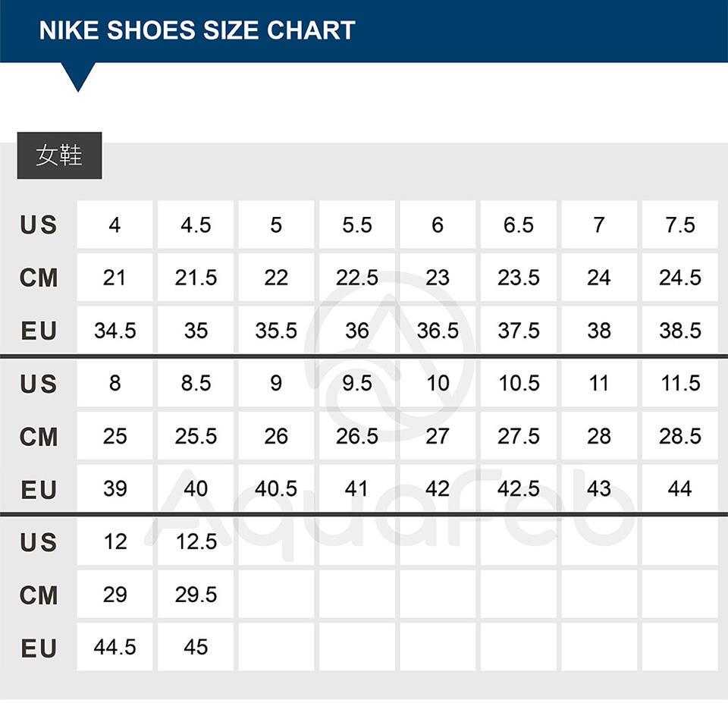Click the NIKE SHOES SIZE CHART title
The height and width of the screenshot is (728, 728).
(x=197, y=30)
